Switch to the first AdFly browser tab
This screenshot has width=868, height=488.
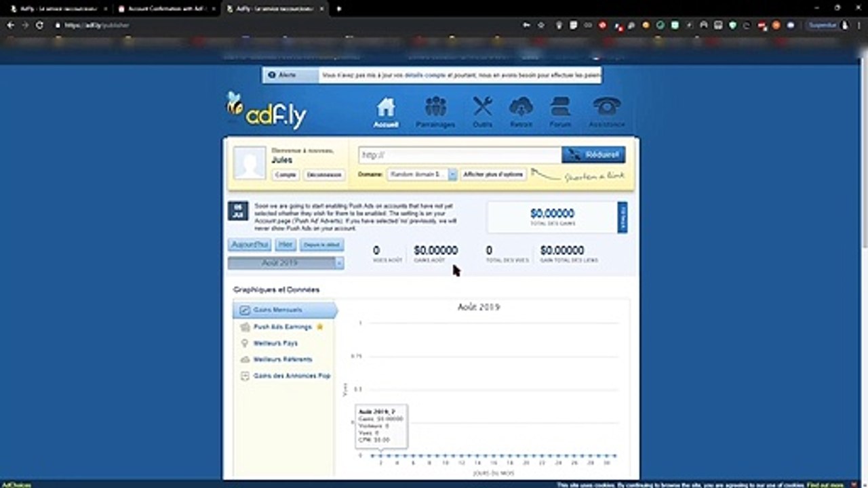[58, 9]
